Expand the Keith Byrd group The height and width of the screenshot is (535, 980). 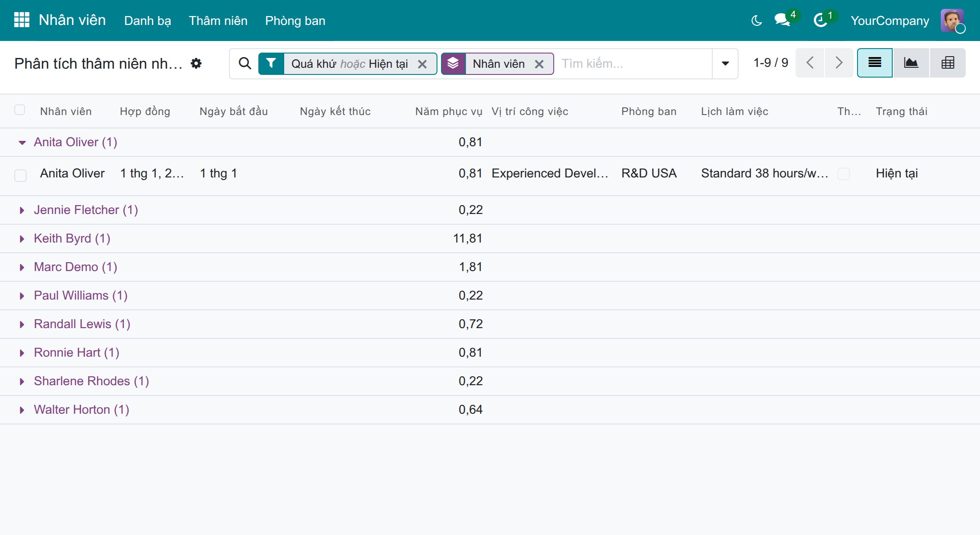click(x=22, y=239)
